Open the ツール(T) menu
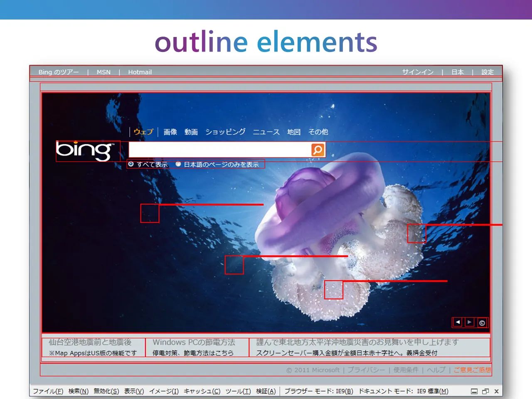 pyautogui.click(x=238, y=391)
